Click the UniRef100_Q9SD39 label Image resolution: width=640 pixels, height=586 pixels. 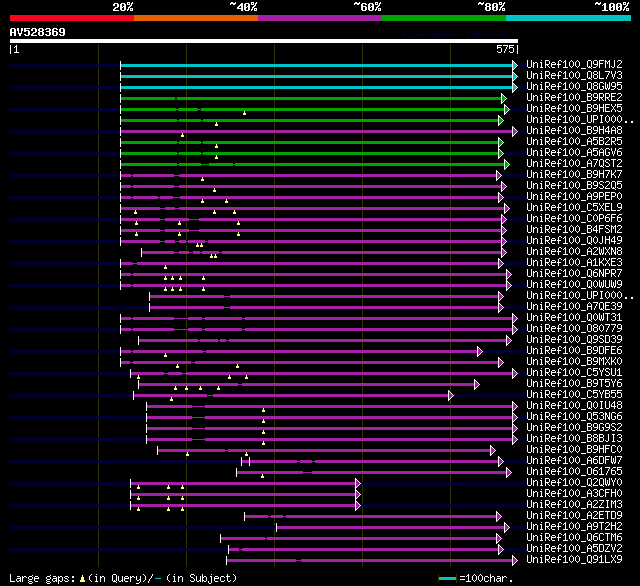[x=574, y=339]
